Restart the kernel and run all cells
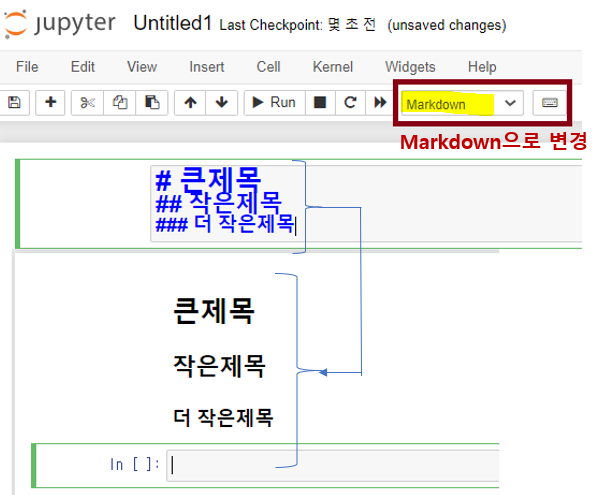 [x=380, y=102]
